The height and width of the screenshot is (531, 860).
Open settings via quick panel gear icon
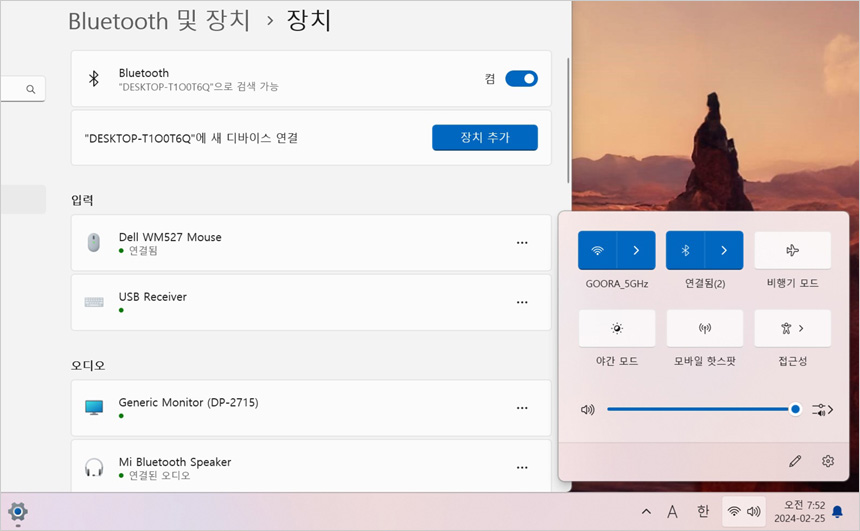pos(828,461)
